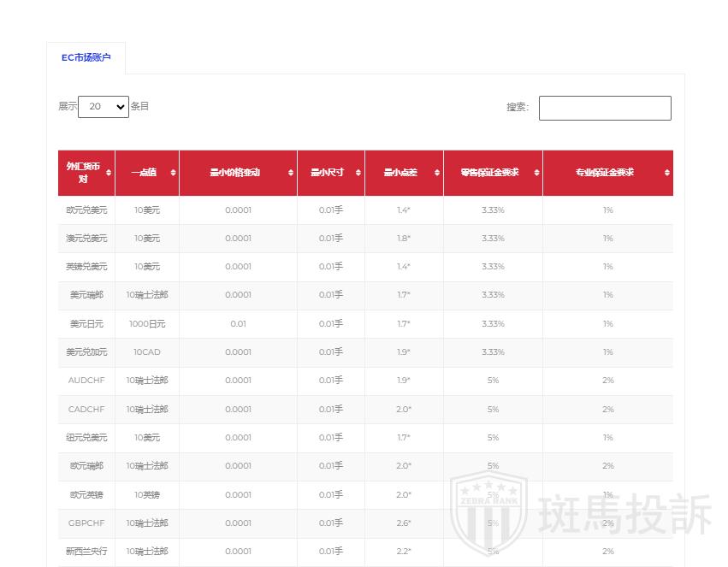Sort by 一点值 column sort arrows

pos(173,173)
